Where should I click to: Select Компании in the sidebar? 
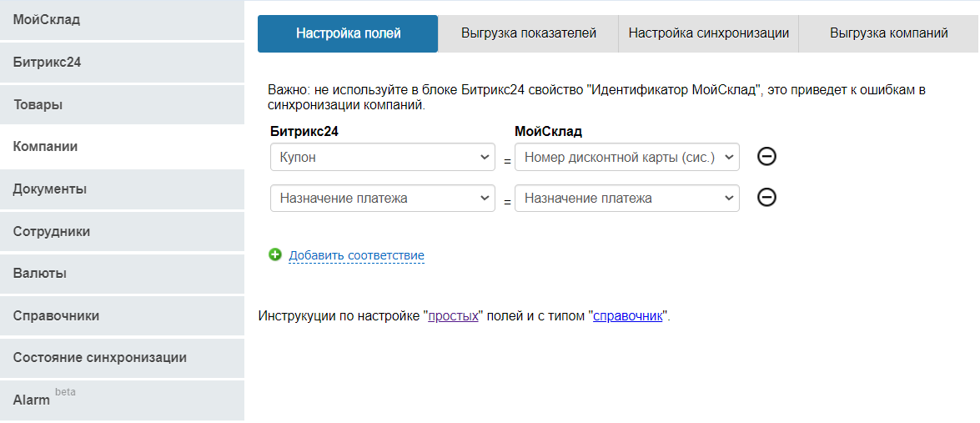pyautogui.click(x=122, y=147)
